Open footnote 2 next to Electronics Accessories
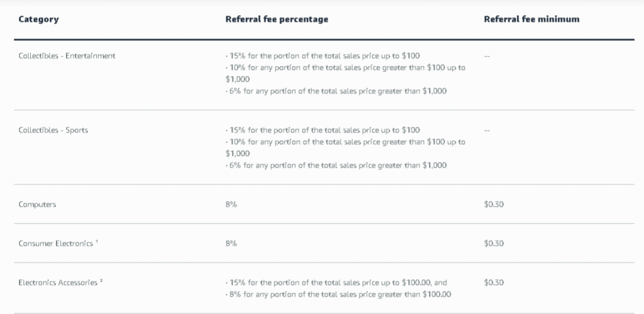 click(x=101, y=281)
